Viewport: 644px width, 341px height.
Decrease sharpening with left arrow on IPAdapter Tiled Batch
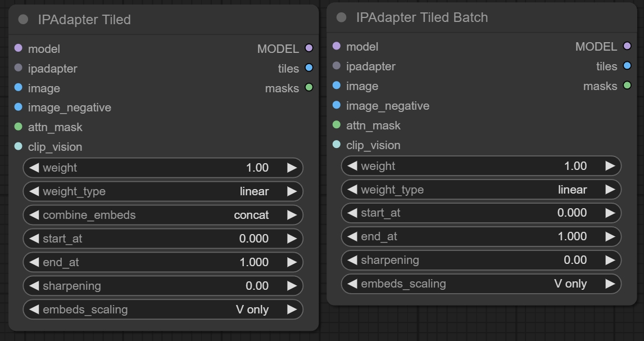pos(352,260)
